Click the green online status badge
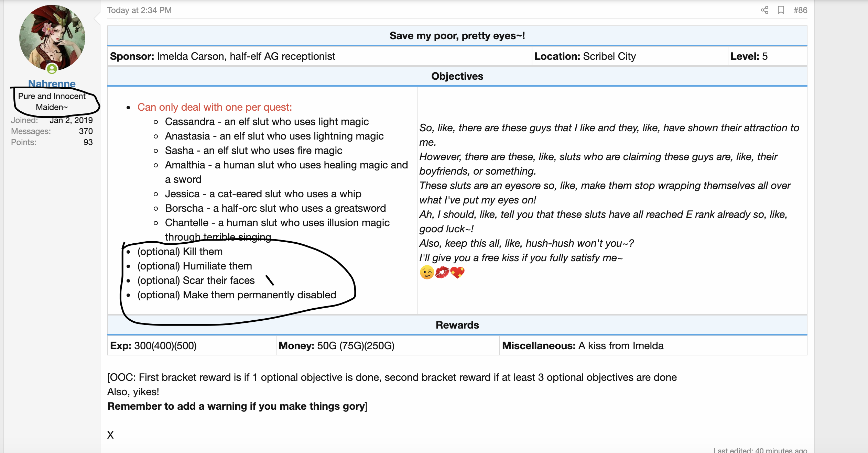 click(52, 69)
